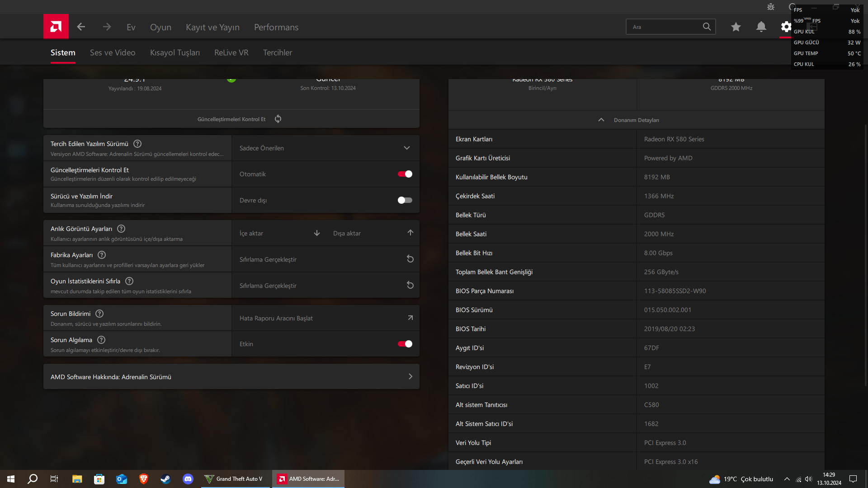Open help icon next to Soru Bildirimi
The image size is (868, 488).
pos(99,314)
